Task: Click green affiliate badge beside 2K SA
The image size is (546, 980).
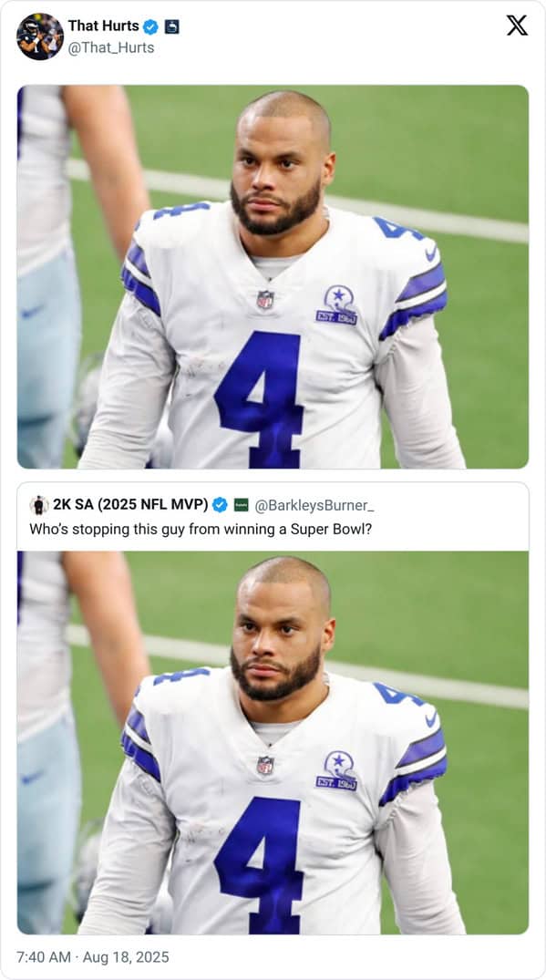Action: (242, 505)
